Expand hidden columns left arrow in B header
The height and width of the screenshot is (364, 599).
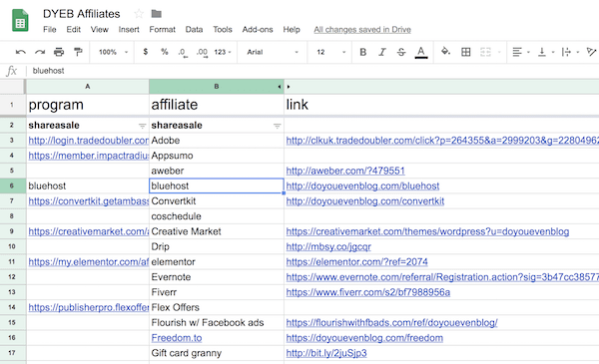(x=280, y=87)
